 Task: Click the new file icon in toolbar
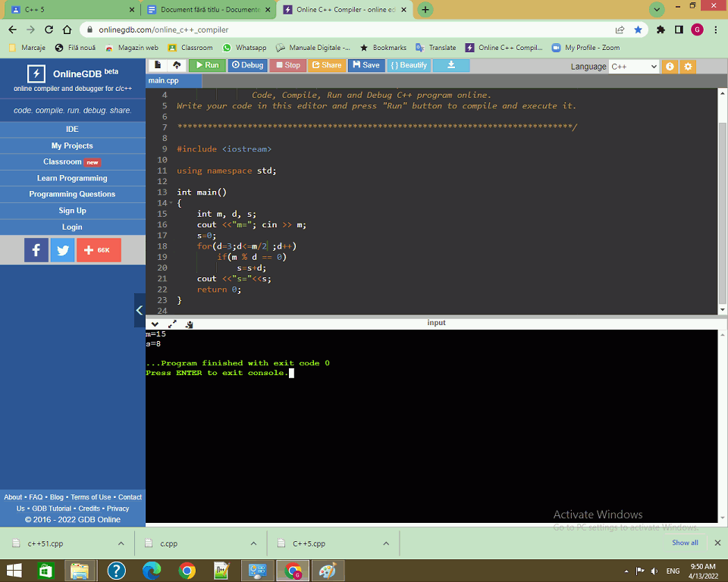[x=158, y=65]
